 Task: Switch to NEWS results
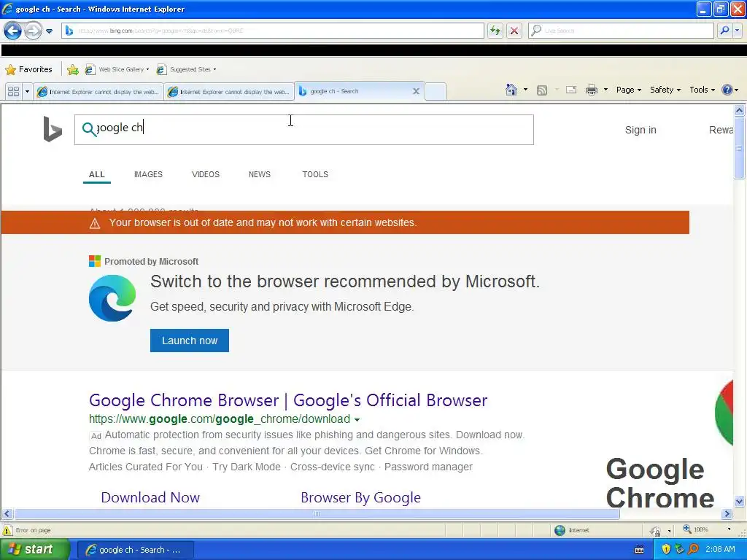260,174
